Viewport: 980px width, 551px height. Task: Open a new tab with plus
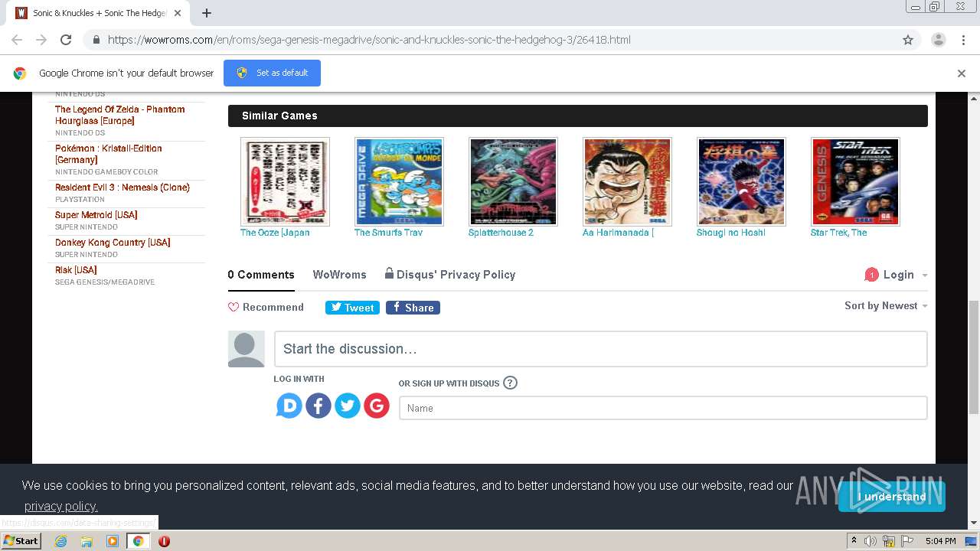(x=207, y=13)
